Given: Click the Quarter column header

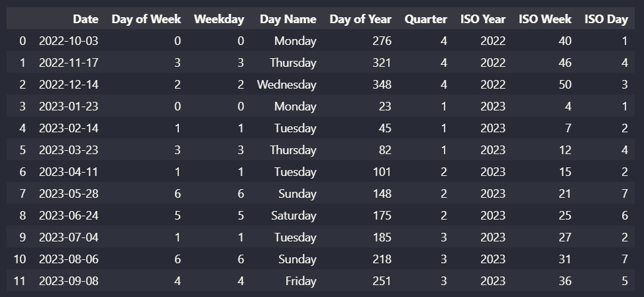Looking at the screenshot, I should tap(425, 19).
